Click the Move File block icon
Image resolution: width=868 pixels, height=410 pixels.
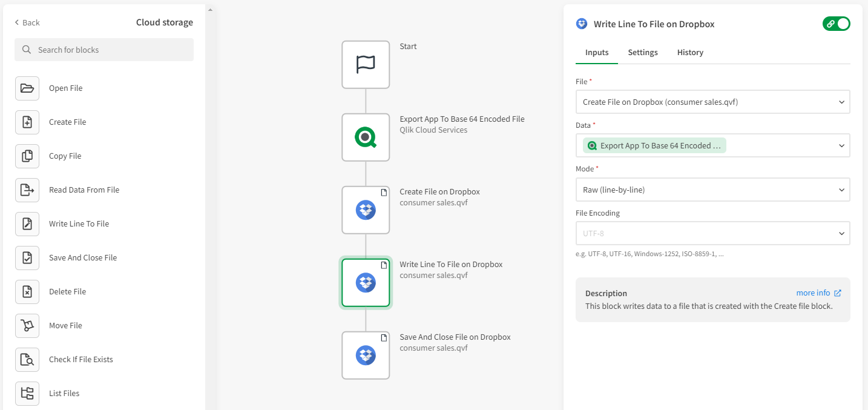(x=27, y=326)
